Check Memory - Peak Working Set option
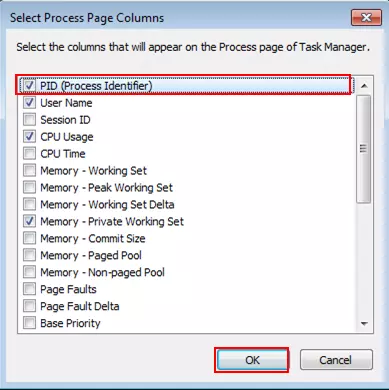 coord(29,188)
